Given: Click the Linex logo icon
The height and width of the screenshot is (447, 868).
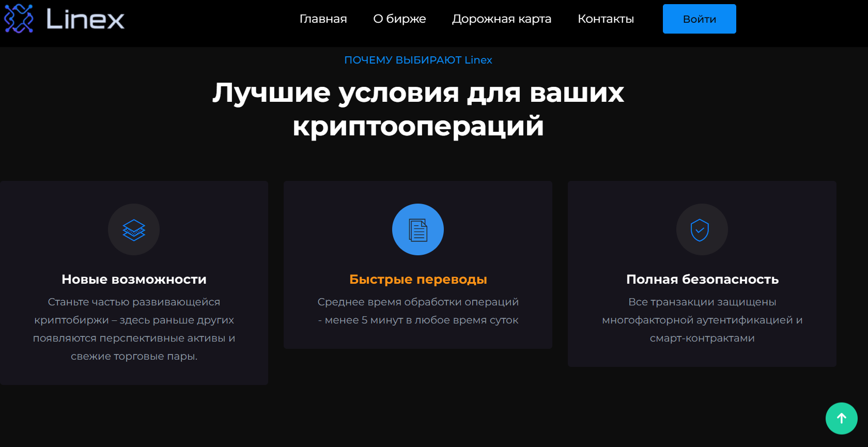Looking at the screenshot, I should pos(19,19).
